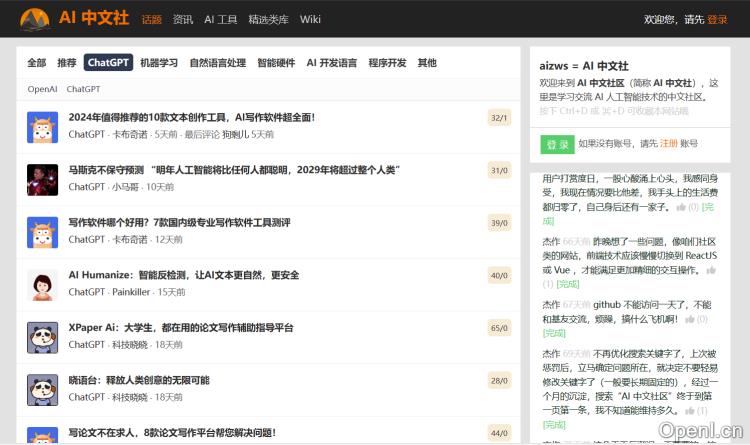Open 卡布奇诺 author link on 2024年 post
The height and width of the screenshot is (445, 750).
coord(130,134)
